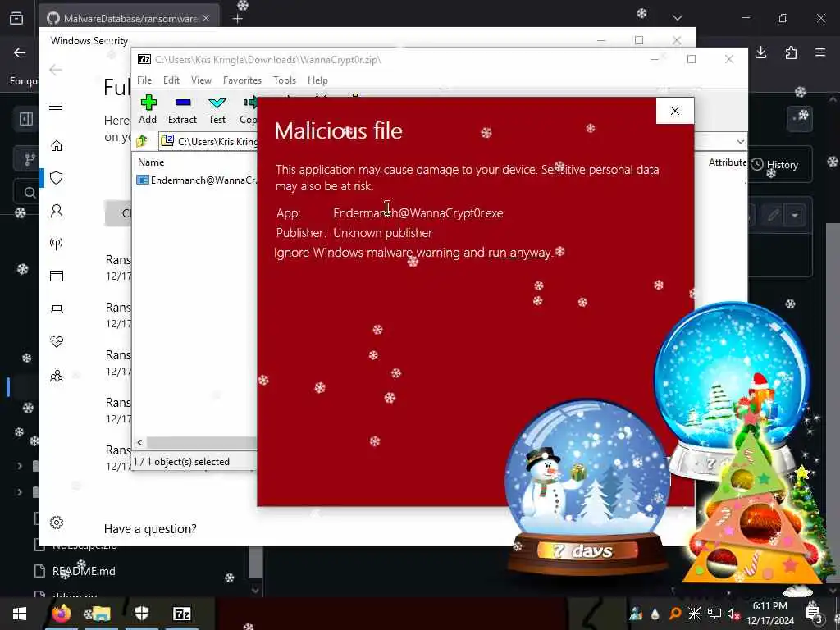Toggle the Windows Security navigation hamburger menu

point(56,106)
